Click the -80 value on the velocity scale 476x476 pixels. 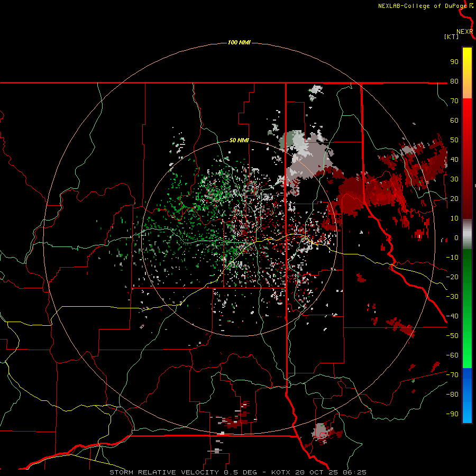pos(452,395)
